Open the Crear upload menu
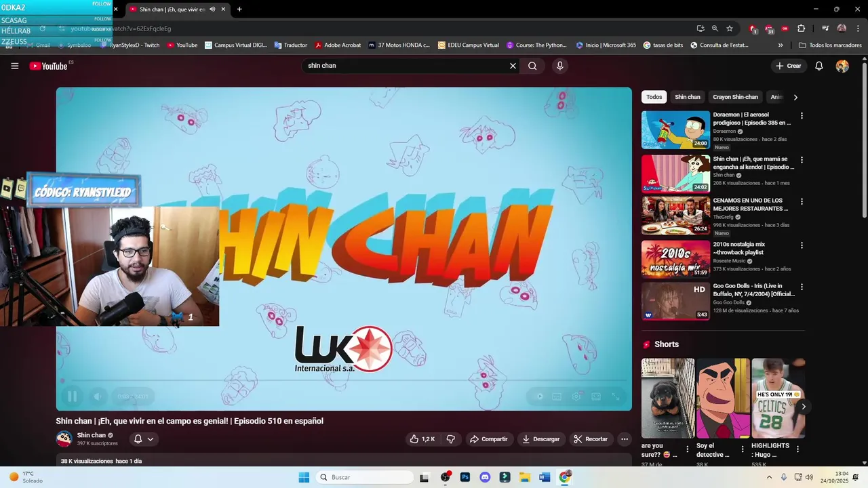 [x=789, y=66]
